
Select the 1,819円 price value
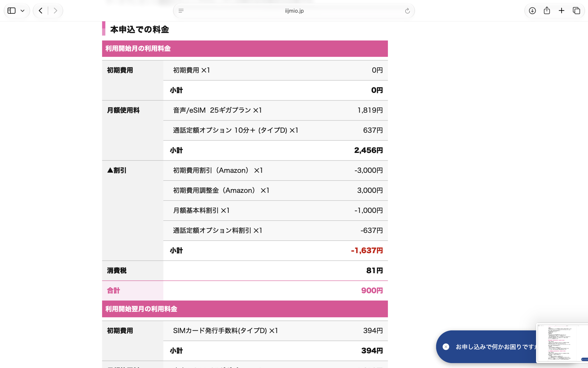pos(370,110)
